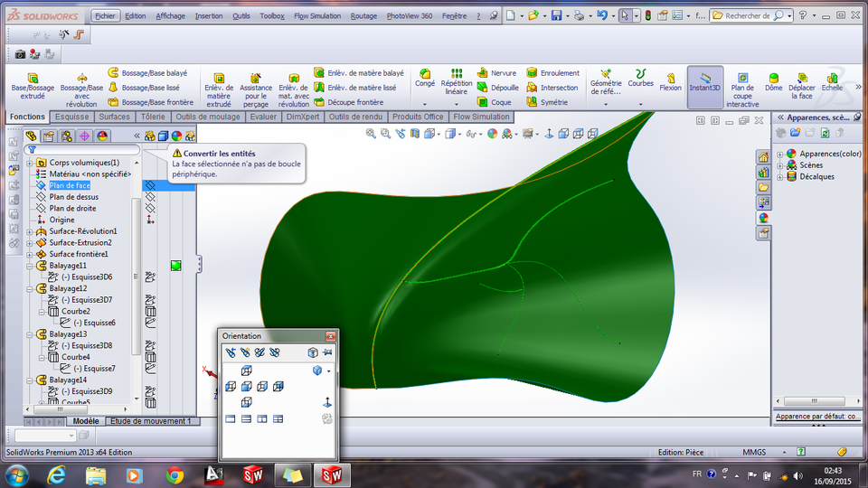The width and height of the screenshot is (868, 488).
Task: Select the Flexion tool
Action: pos(670,82)
